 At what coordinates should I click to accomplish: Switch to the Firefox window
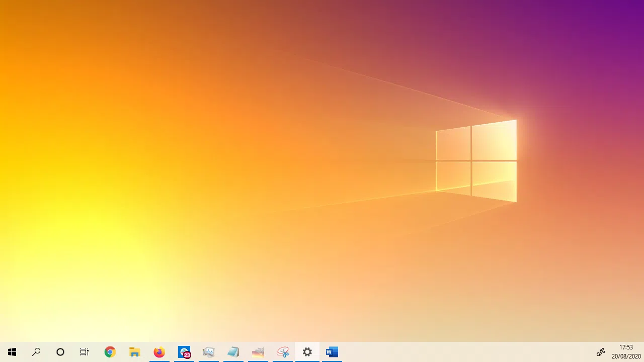click(159, 352)
